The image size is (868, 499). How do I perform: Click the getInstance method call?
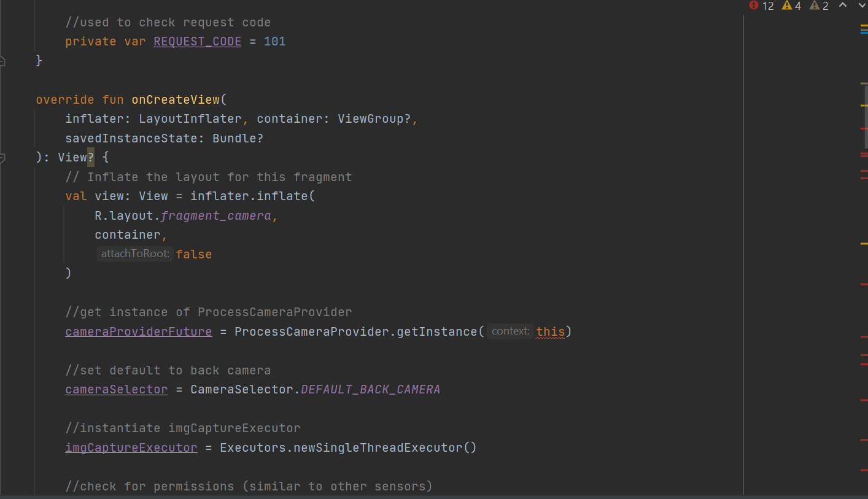click(437, 331)
